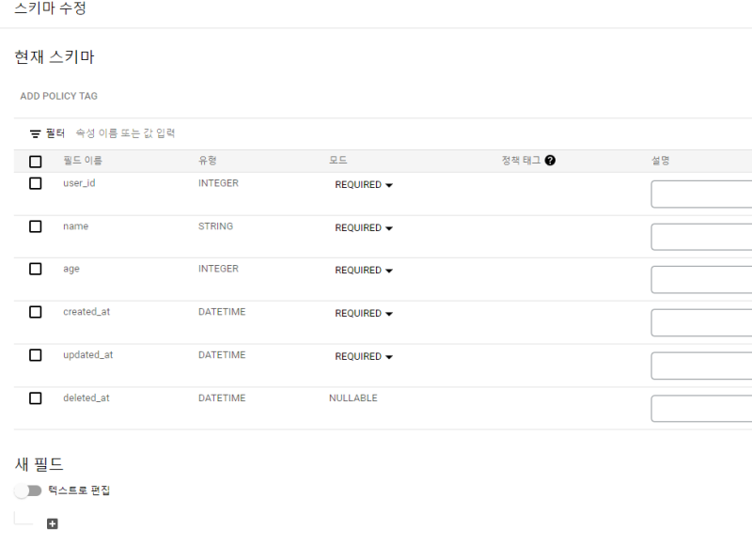Screen dimensions: 752x560
Task: Select the user_id field checkbox
Action: [36, 183]
